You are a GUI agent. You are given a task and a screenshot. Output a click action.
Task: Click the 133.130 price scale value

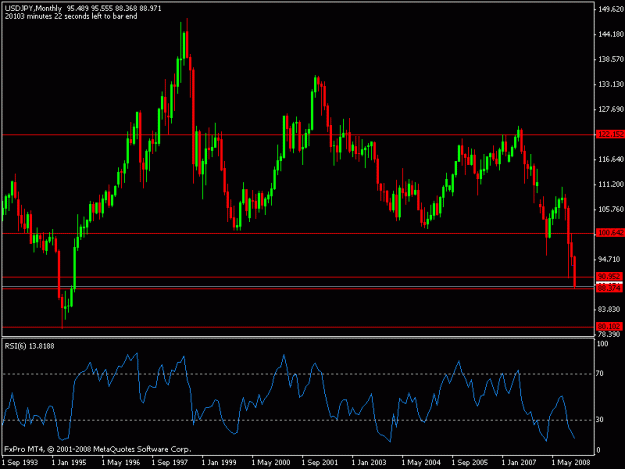[x=611, y=84]
